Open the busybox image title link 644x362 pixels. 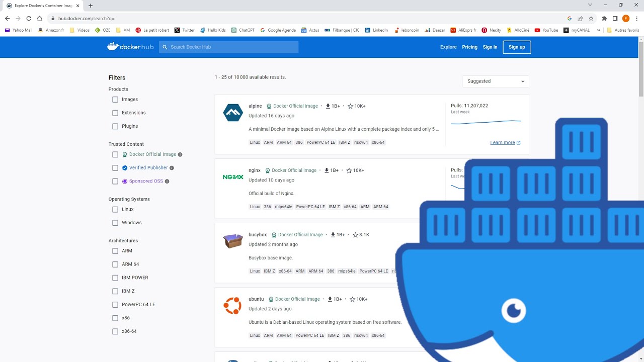tap(258, 235)
